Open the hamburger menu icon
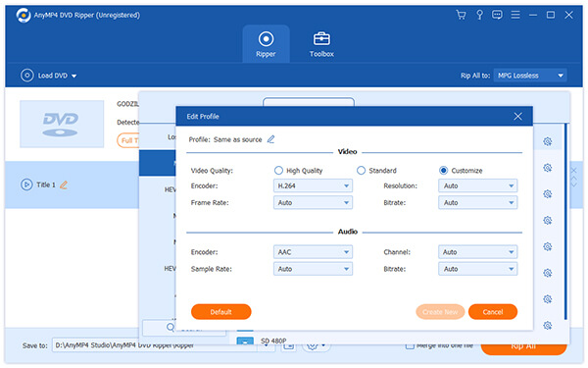This screenshot has width=588, height=368. [515, 15]
